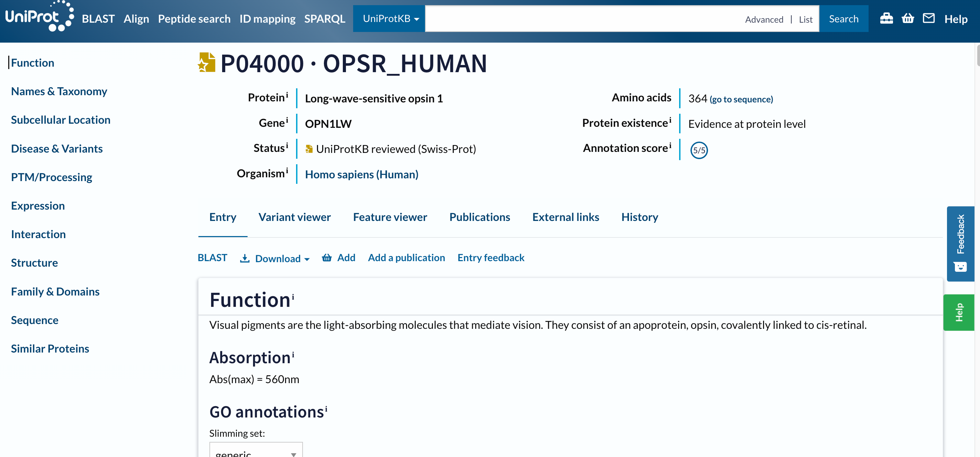
Task: Click the info icon next to Gene
Action: click(x=287, y=120)
